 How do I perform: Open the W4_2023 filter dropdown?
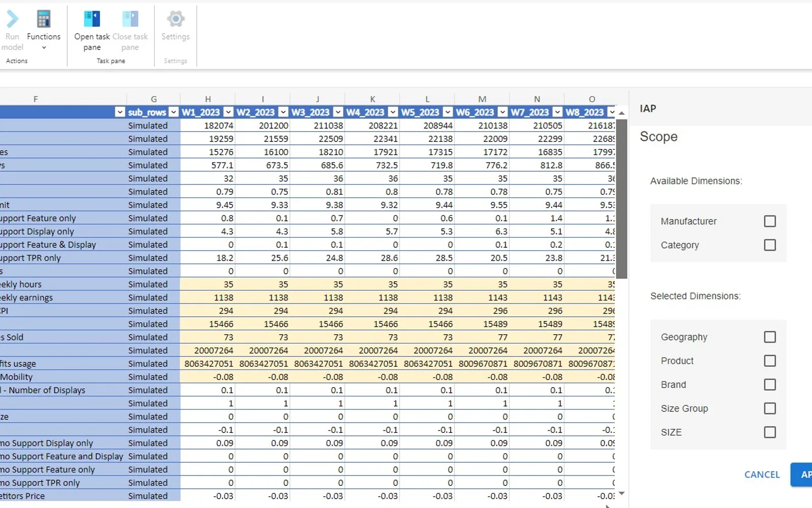coord(393,112)
